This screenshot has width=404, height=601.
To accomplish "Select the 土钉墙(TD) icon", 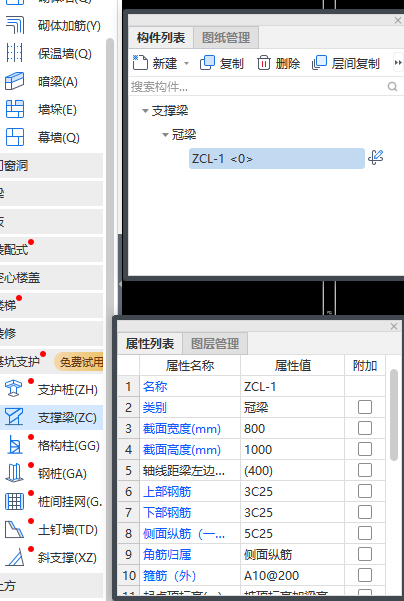I will click(14, 529).
